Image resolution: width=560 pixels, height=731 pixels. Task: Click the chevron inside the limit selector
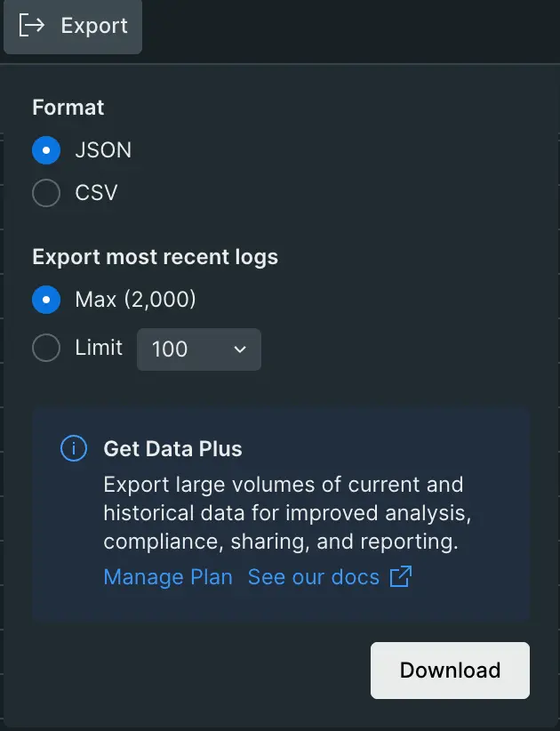pos(238,349)
